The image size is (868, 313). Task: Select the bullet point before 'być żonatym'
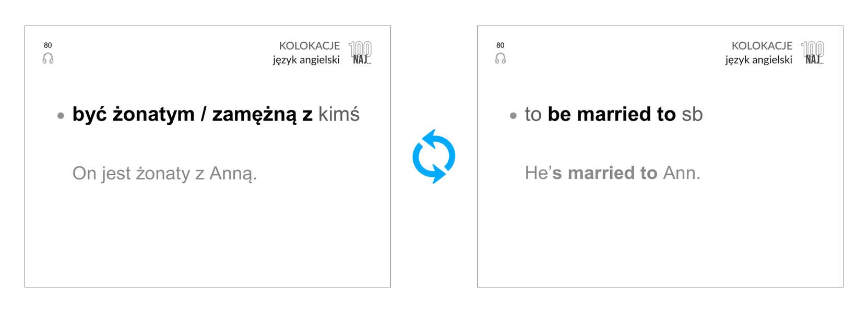[x=61, y=116]
